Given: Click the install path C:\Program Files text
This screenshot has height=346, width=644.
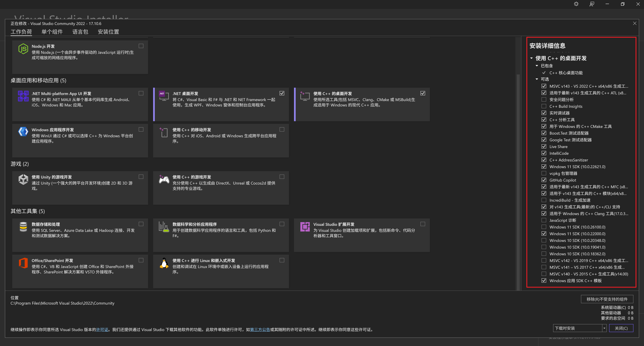Looking at the screenshot, I should tap(62, 303).
